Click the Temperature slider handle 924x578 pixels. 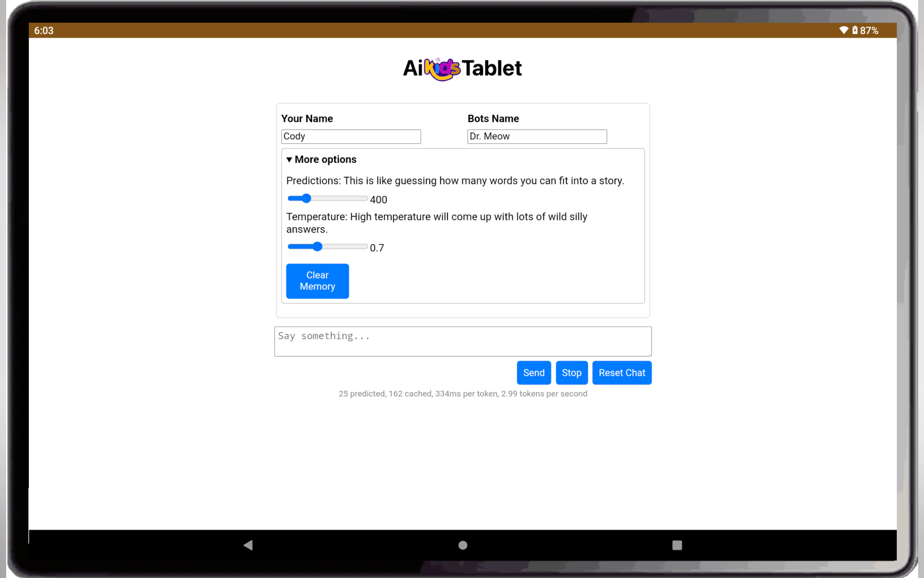point(317,246)
